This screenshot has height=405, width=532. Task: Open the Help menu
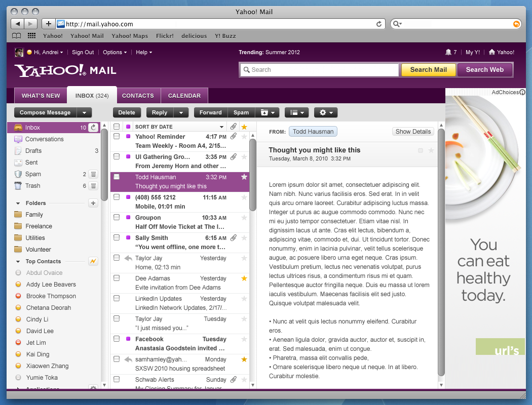point(144,52)
